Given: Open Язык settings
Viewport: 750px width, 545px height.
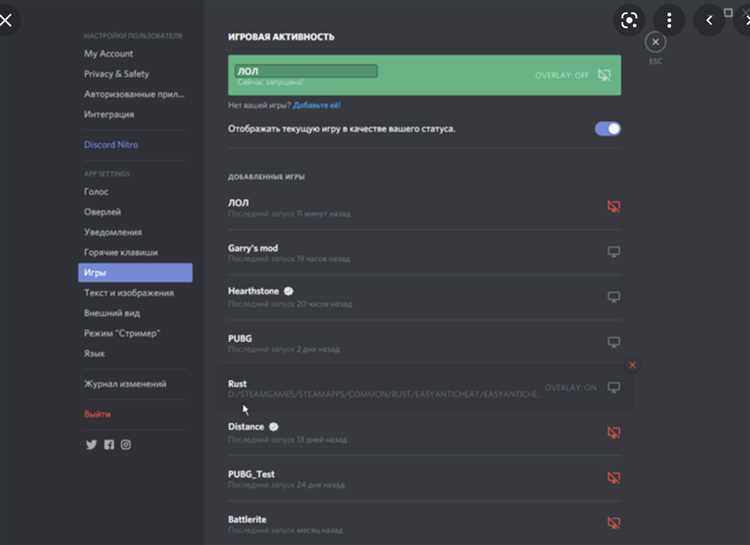Looking at the screenshot, I should click(x=94, y=354).
